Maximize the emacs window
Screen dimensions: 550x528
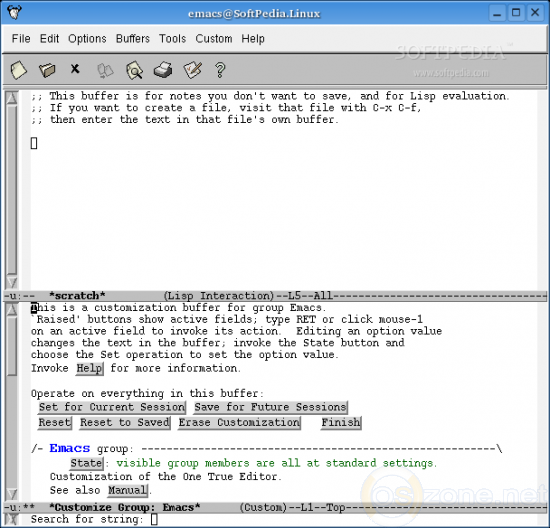pos(516,13)
